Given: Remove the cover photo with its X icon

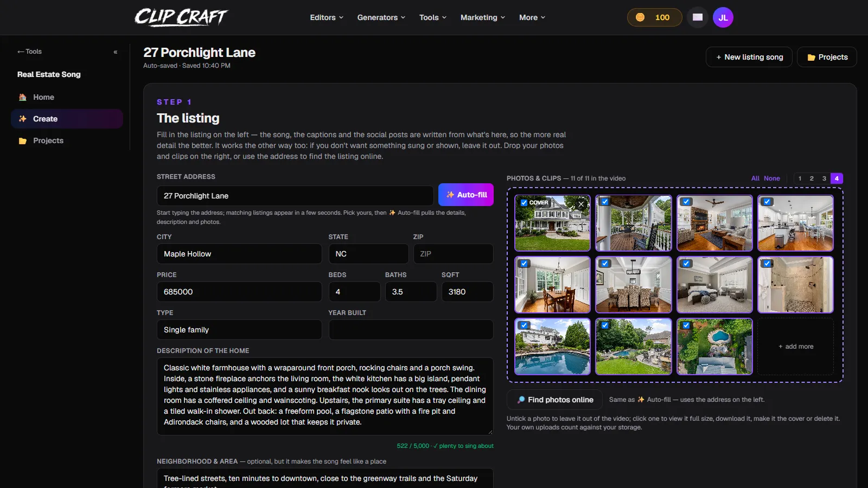Looking at the screenshot, I should tap(581, 204).
